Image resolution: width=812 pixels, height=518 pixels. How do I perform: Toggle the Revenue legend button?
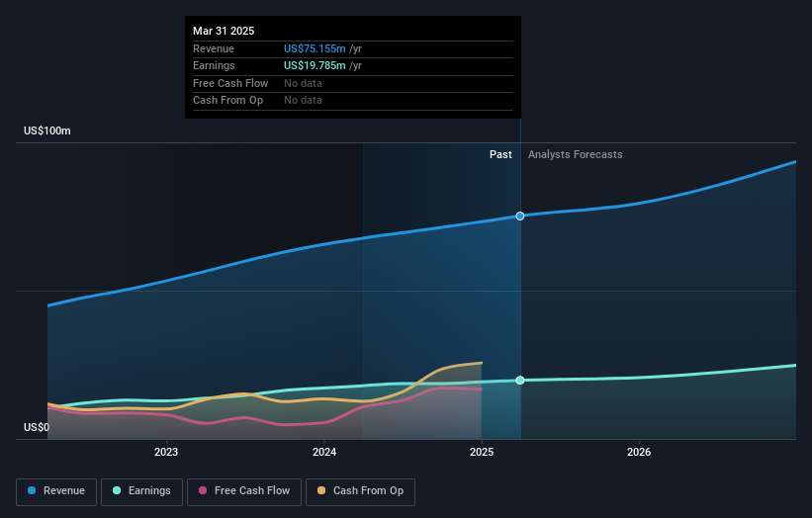[x=56, y=491]
